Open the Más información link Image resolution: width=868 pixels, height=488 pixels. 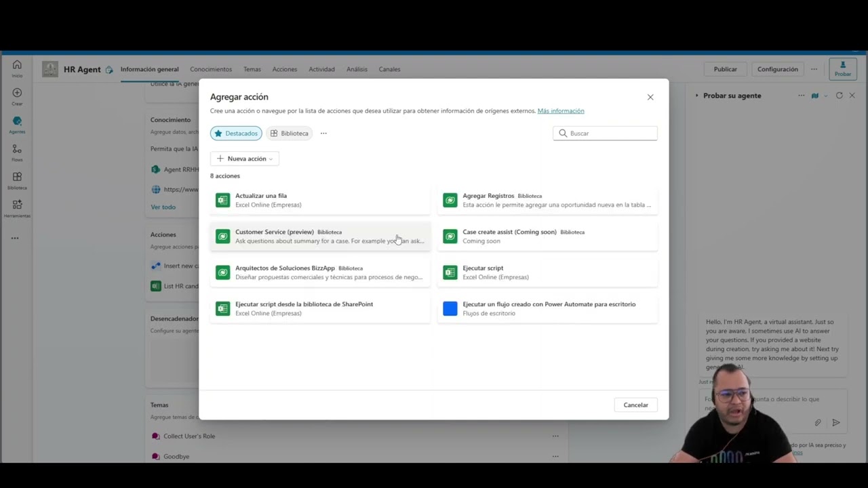click(561, 111)
